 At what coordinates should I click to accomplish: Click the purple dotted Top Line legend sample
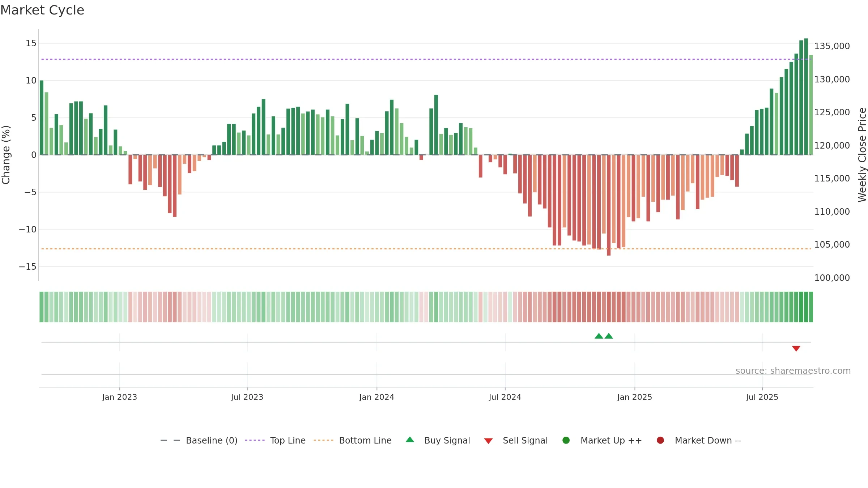point(255,440)
